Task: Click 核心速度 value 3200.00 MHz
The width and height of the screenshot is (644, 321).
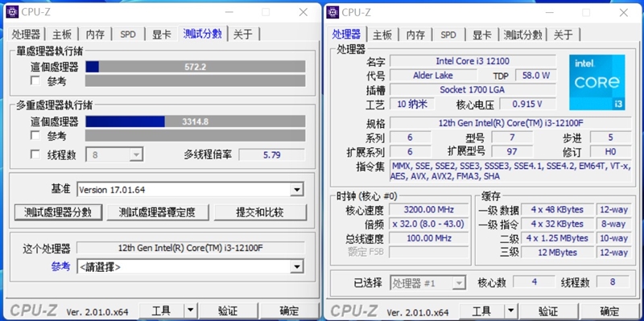Action: [x=428, y=209]
